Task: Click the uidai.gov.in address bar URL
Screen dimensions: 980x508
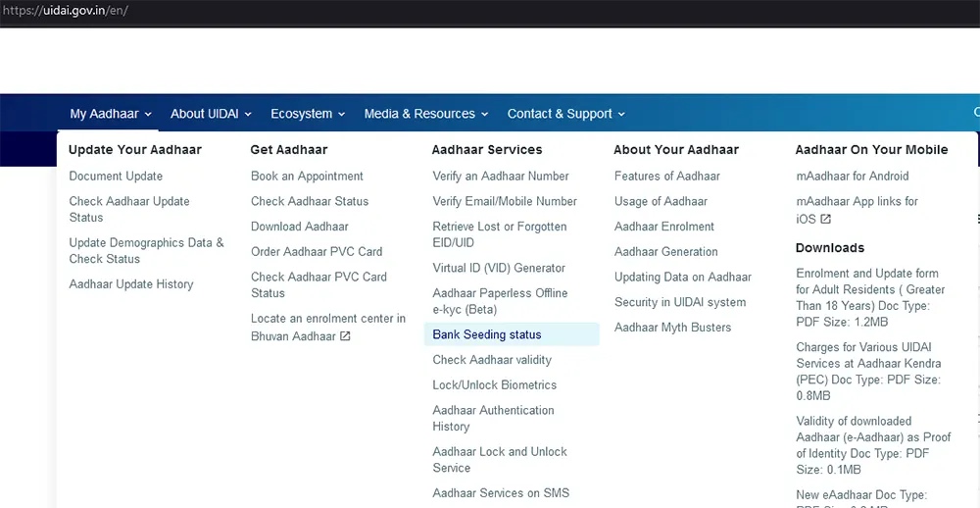Action: coord(65,11)
